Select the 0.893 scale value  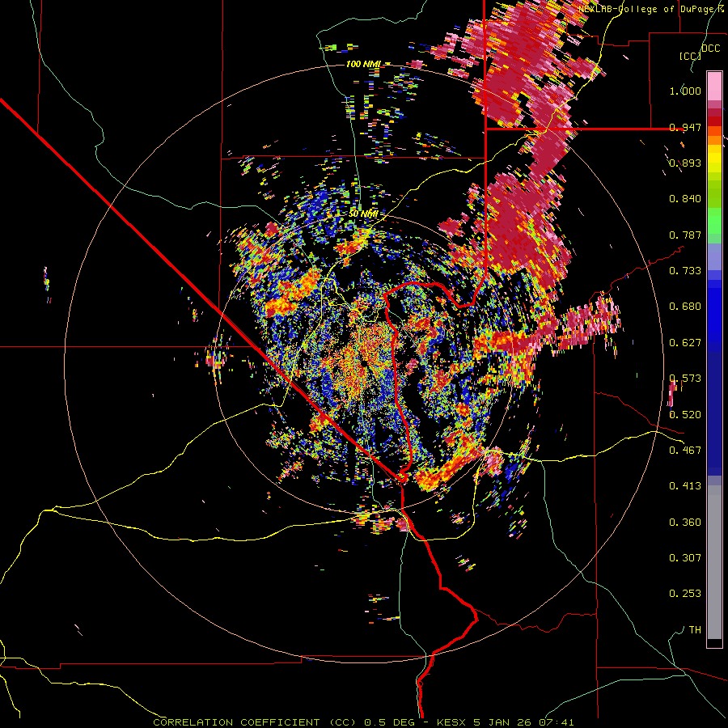685,163
